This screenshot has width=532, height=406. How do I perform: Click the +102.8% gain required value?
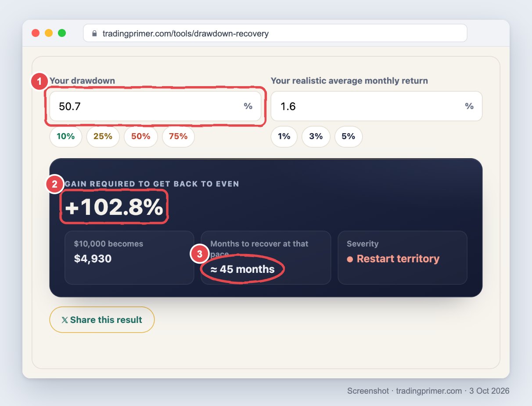tap(114, 207)
